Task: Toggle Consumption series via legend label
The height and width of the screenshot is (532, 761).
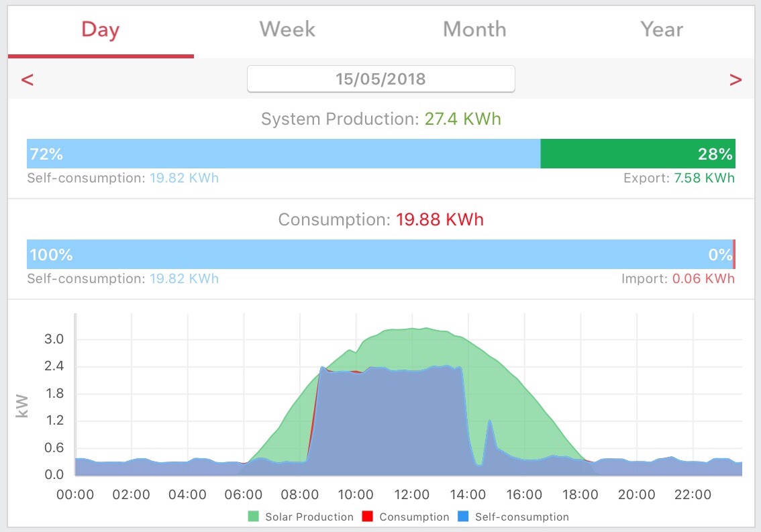Action: 414,517
